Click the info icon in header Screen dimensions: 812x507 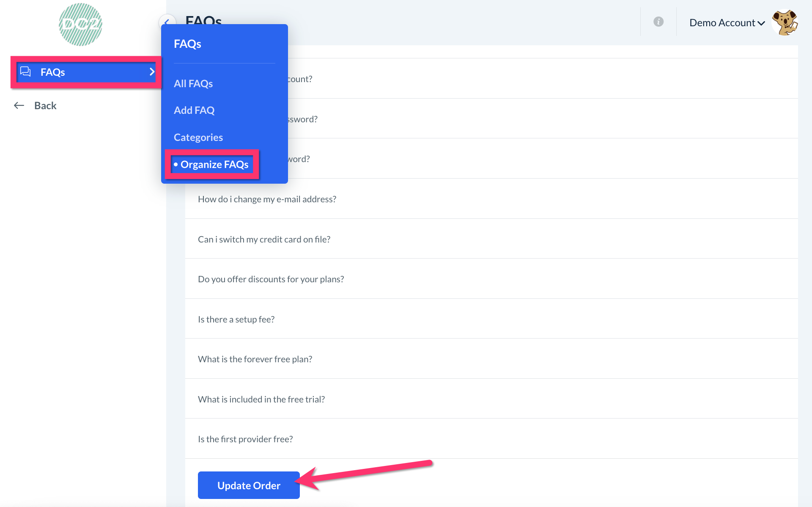(658, 22)
